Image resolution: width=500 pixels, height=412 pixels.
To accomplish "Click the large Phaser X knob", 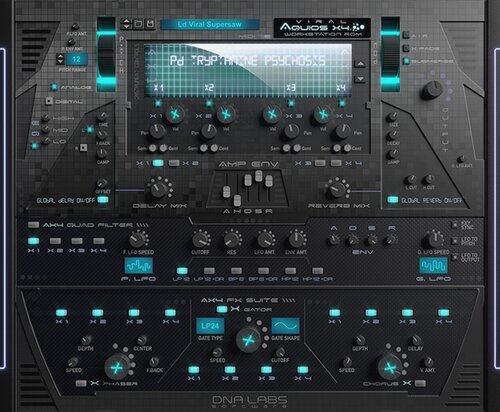I will click(117, 368).
